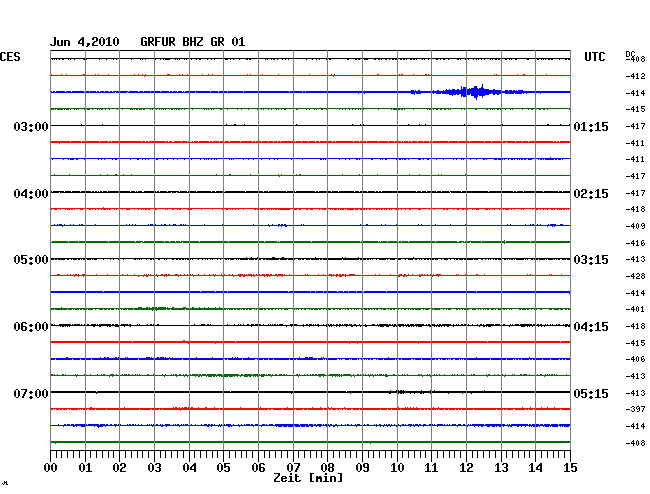This screenshot has height=494, width=650.
Task: Select the "04:15" UTC time label
Action: point(591,327)
